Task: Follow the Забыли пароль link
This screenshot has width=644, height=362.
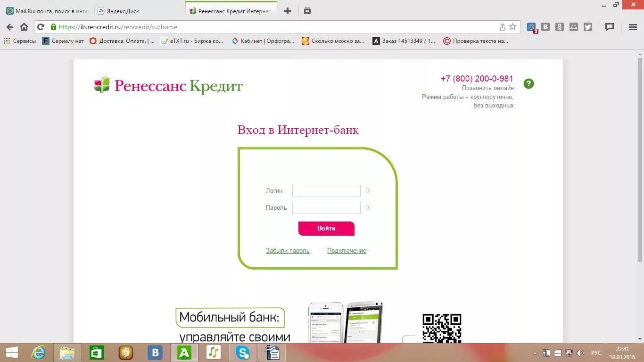Action: click(x=288, y=251)
